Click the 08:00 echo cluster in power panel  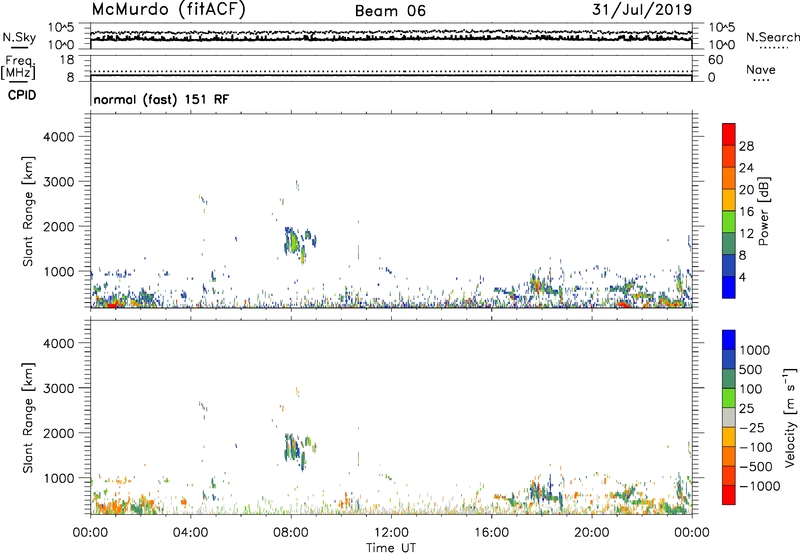(299, 244)
